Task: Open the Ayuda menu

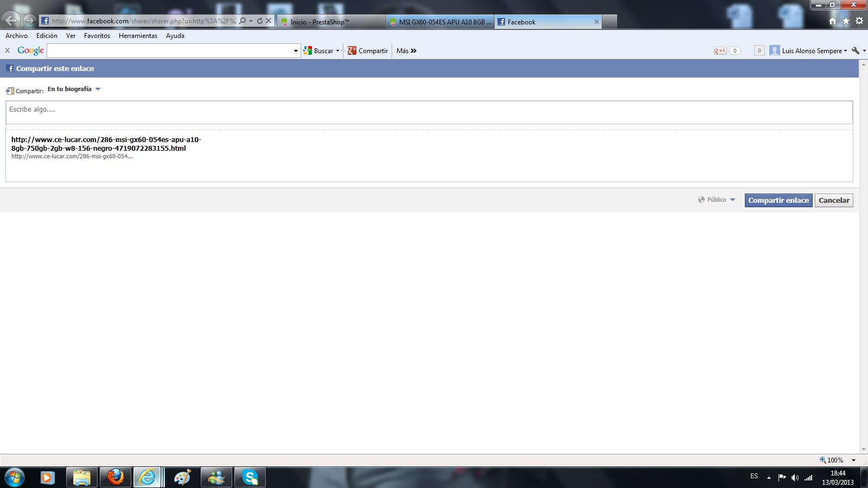Action: (x=175, y=36)
